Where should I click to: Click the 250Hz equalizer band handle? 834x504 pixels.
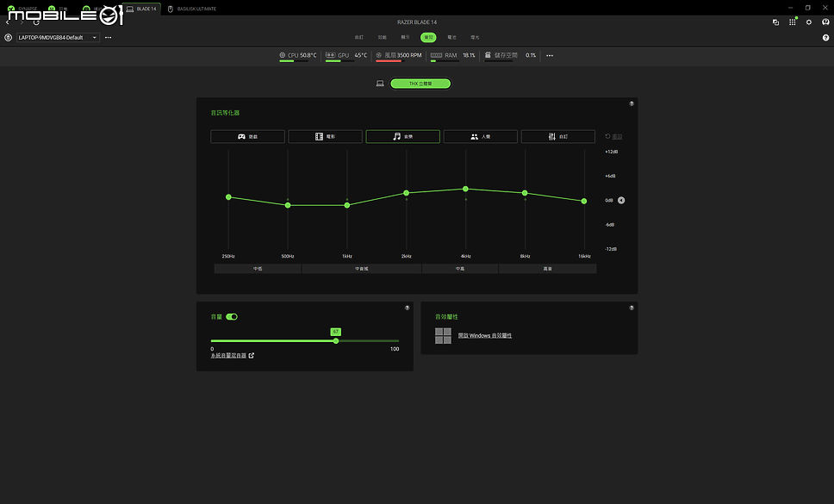click(228, 197)
